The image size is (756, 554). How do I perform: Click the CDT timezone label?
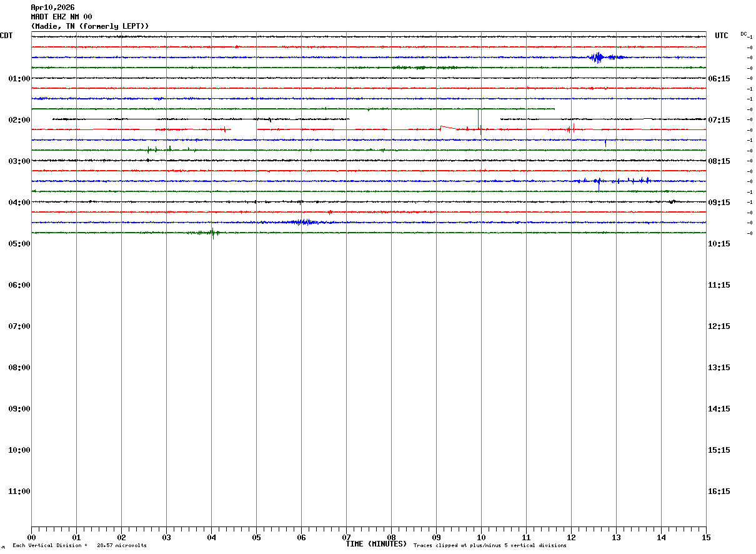click(6, 36)
